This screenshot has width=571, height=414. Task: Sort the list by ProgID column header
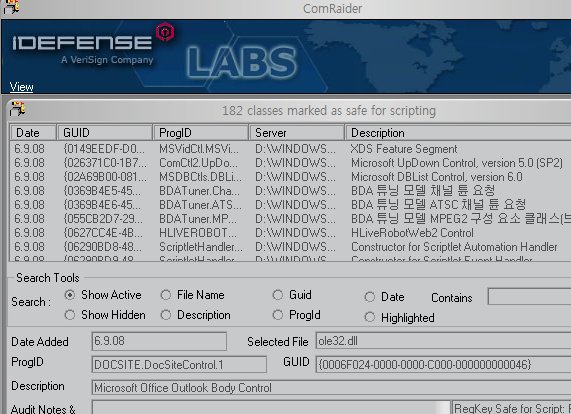(201, 133)
